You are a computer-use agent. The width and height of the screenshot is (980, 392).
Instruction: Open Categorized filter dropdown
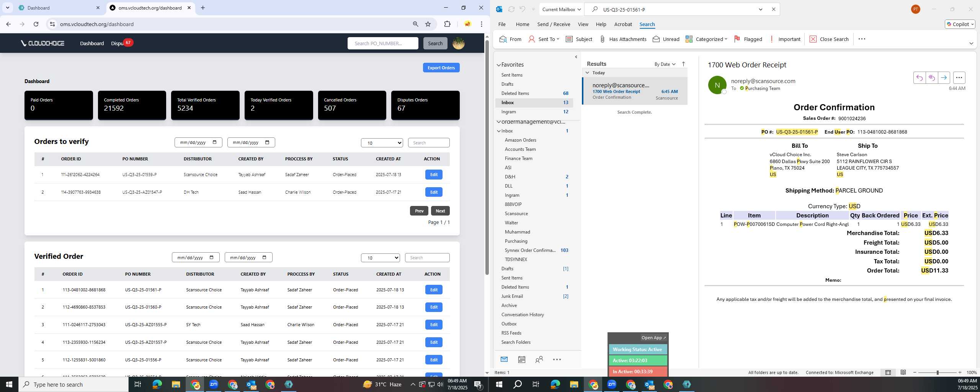tap(706, 39)
